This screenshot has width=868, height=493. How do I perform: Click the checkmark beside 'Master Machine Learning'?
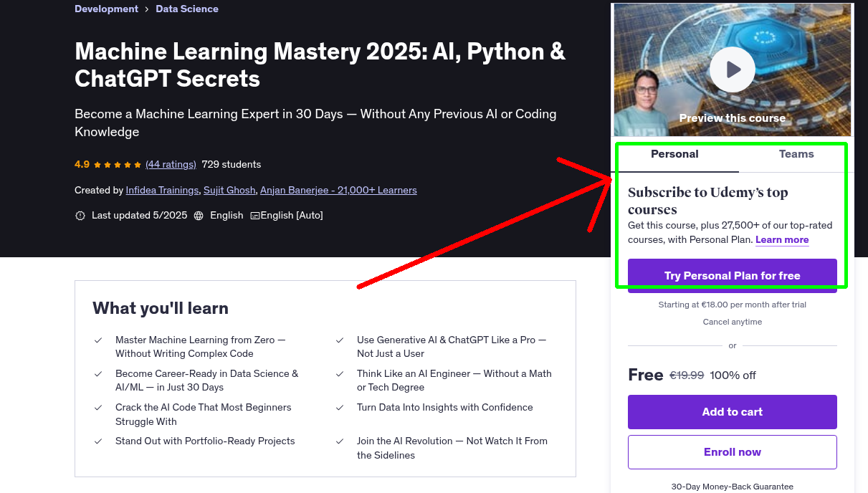click(x=98, y=340)
